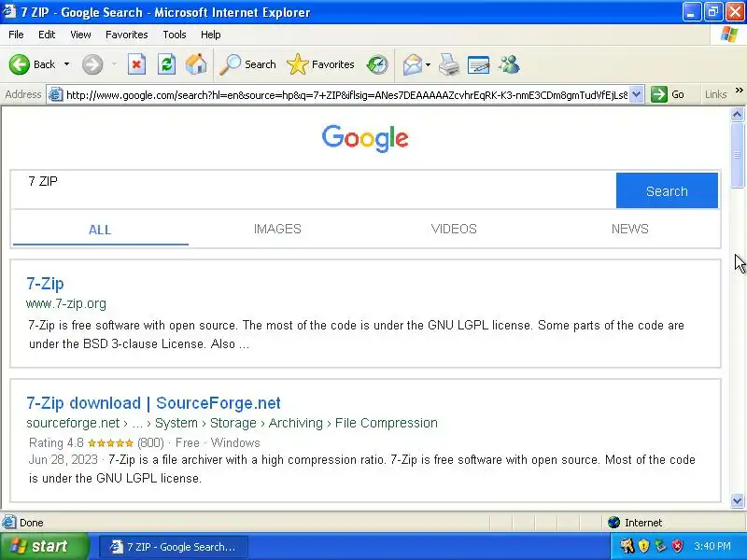Click the safely remove hardware tray icon
747x560 pixels.
[660, 546]
